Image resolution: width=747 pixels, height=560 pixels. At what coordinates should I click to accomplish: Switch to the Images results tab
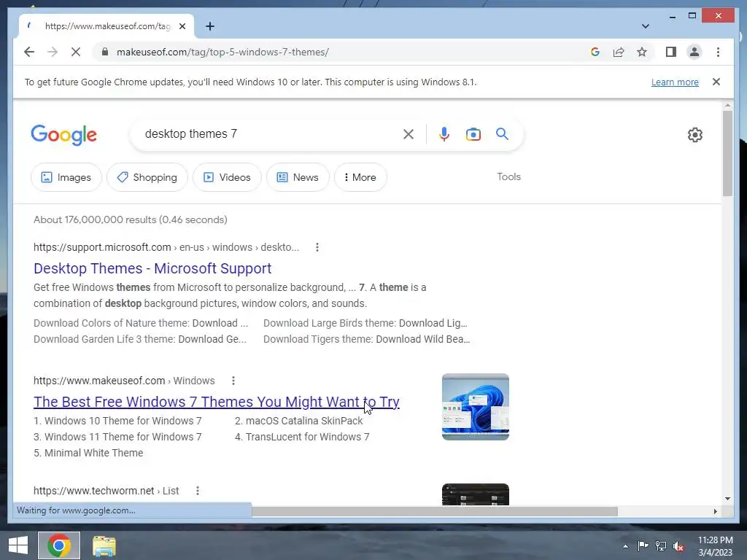(66, 177)
